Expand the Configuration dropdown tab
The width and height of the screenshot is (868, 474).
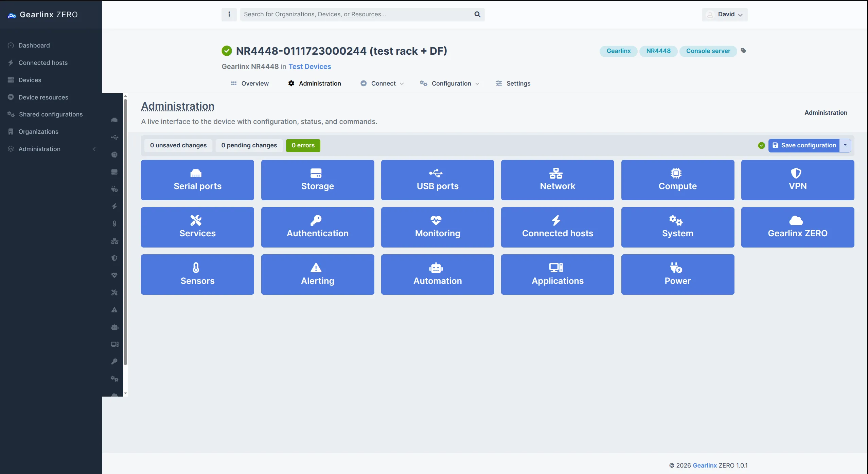click(450, 84)
